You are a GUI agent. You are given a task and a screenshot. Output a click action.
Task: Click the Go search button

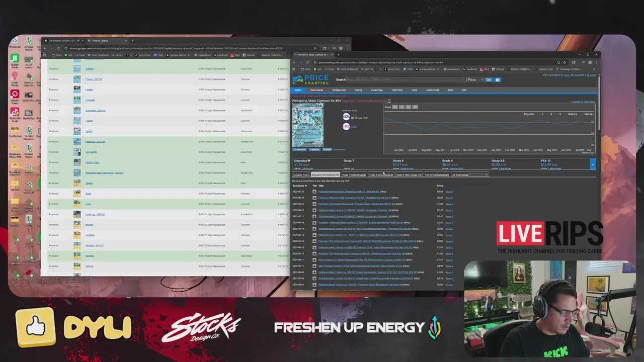[489, 80]
